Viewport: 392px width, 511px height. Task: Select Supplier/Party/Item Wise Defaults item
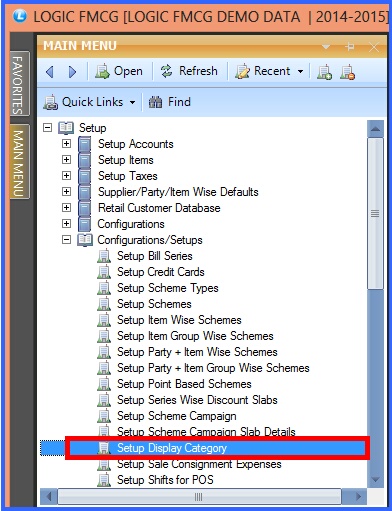point(178,192)
